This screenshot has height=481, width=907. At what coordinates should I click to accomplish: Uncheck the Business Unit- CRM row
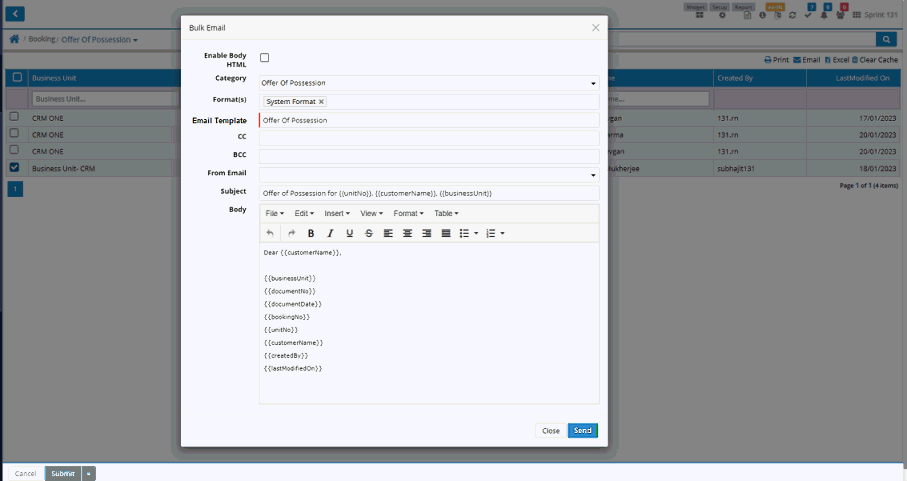tap(14, 167)
